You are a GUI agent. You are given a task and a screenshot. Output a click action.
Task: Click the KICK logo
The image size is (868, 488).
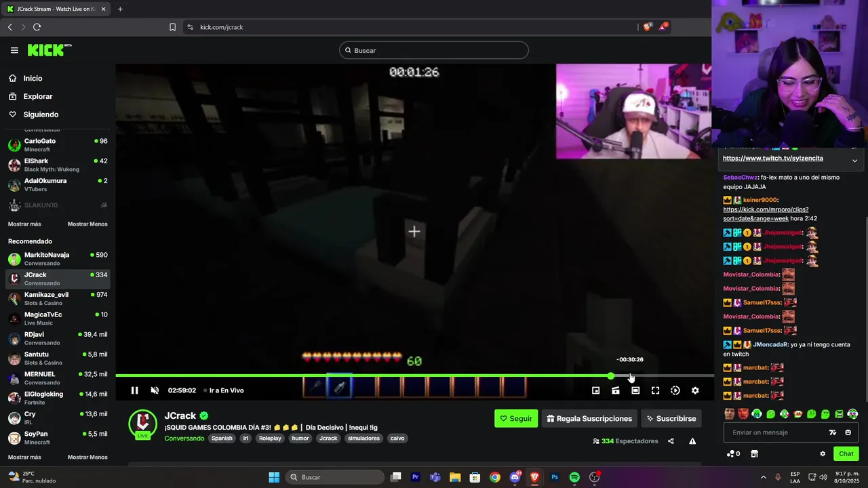(49, 50)
